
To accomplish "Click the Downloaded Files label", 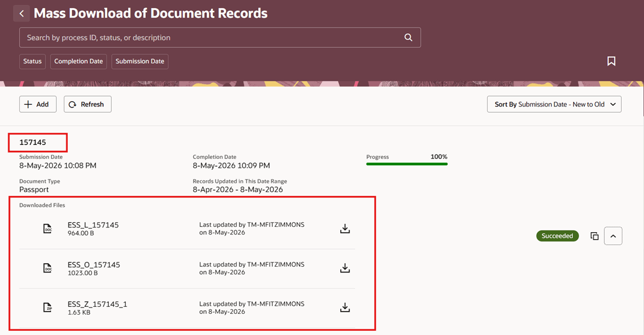I will click(x=42, y=205).
